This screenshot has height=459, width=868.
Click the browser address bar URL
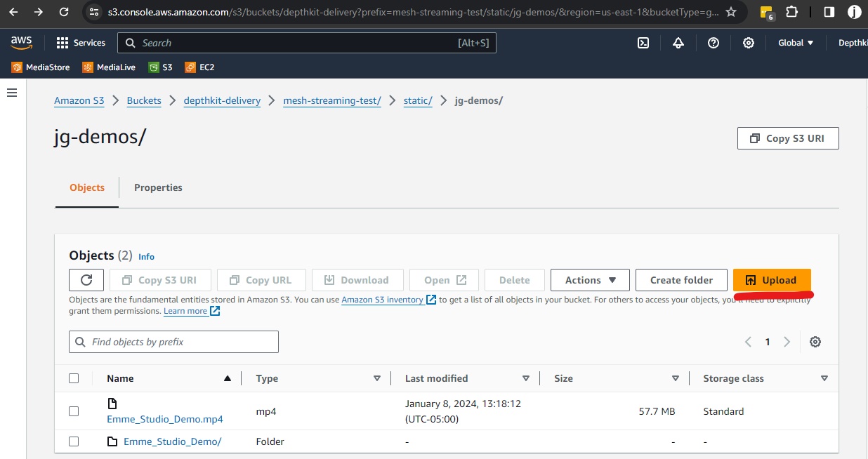413,12
